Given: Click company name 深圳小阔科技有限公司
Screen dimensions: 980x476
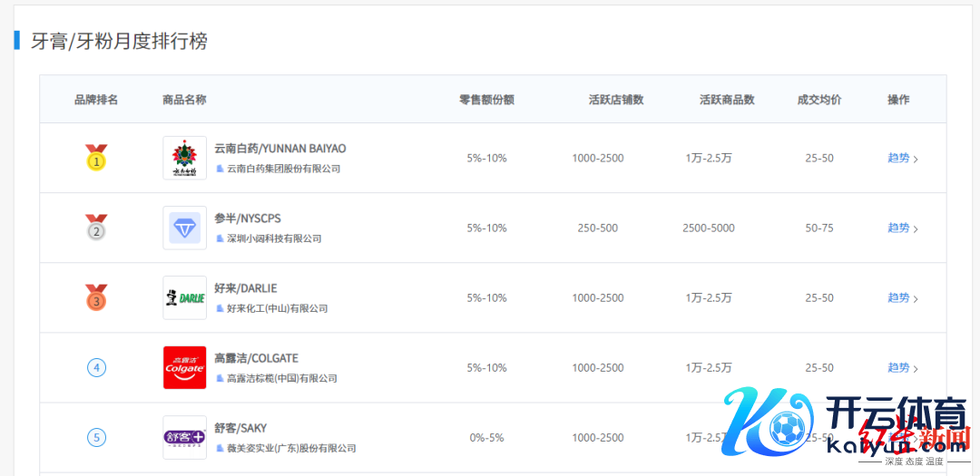Looking at the screenshot, I should click(274, 238).
